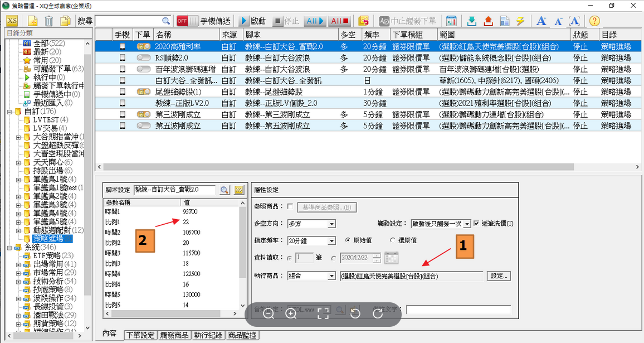Click the fullscreen icon on image overlay

[323, 314]
